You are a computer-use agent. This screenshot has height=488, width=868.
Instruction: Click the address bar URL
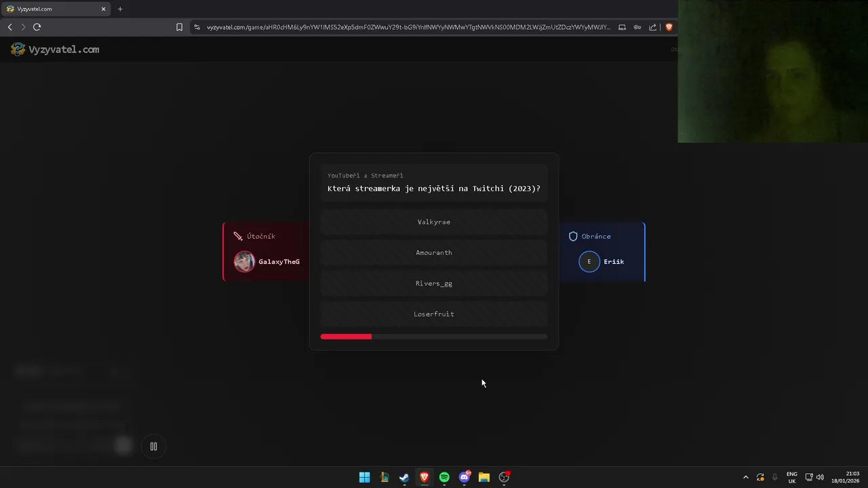click(408, 27)
